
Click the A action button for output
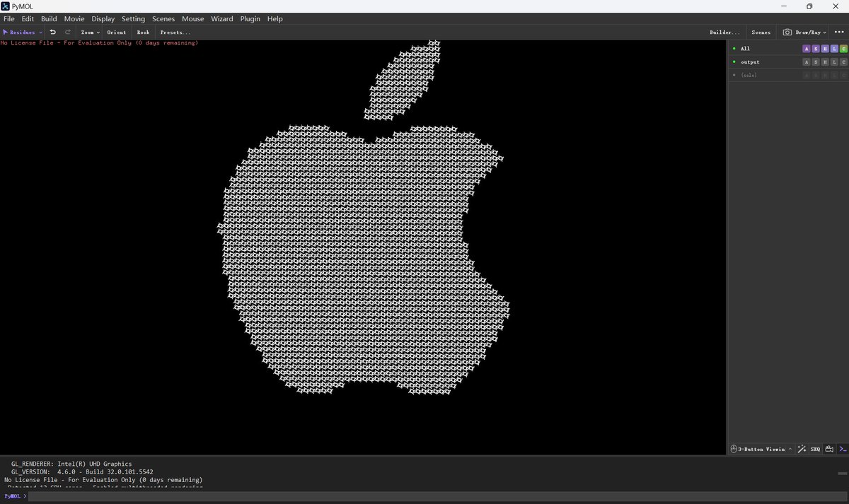click(807, 62)
